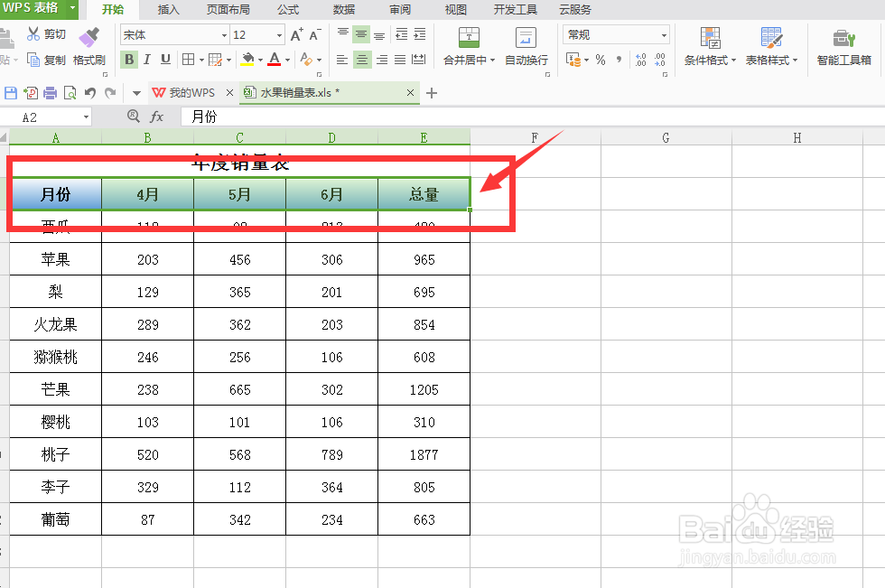
Task: Activate the Format Painter (格式刷) brush
Action: [88, 37]
